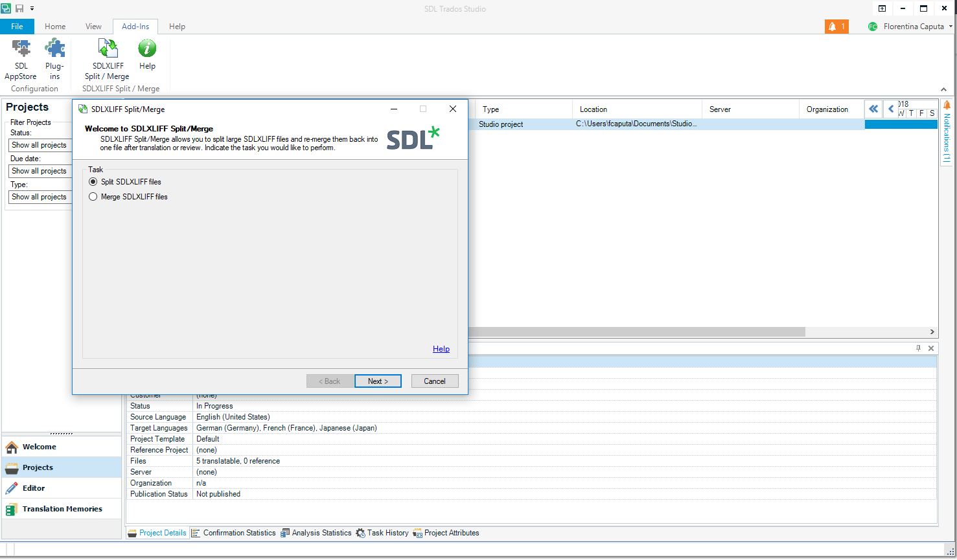957x560 pixels.
Task: Click the ribbon display options button
Action: (x=882, y=8)
